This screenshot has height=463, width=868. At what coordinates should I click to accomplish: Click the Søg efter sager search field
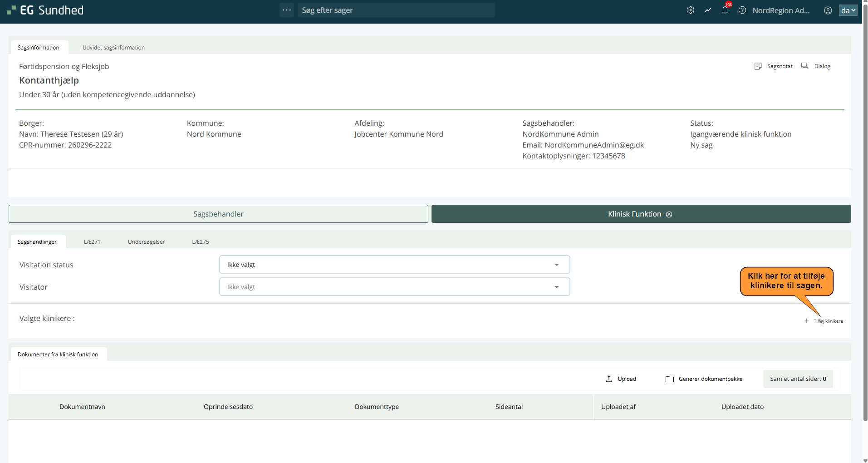click(396, 10)
